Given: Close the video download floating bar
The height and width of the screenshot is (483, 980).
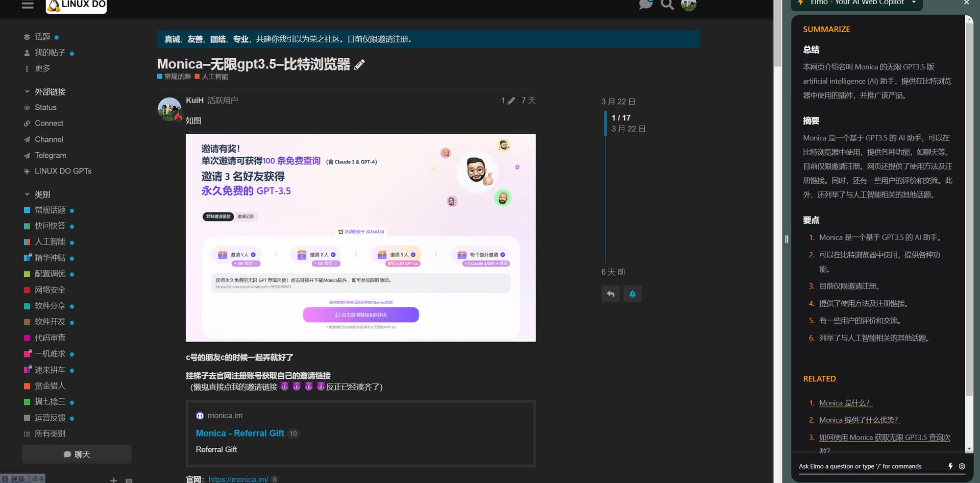Looking at the screenshot, I should click(x=42, y=478).
